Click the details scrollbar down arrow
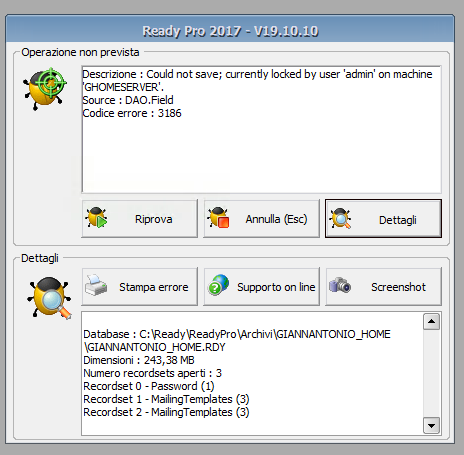The height and width of the screenshot is (455, 464). pos(431,425)
